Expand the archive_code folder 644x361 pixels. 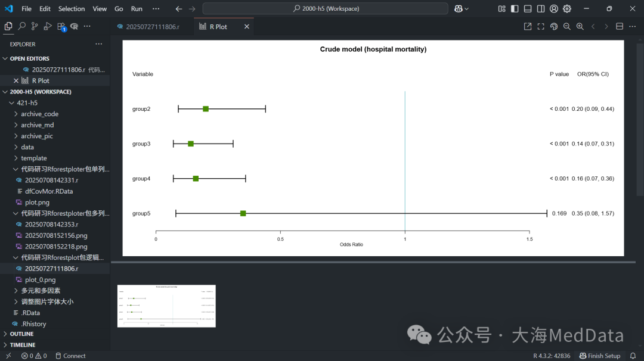(39, 114)
